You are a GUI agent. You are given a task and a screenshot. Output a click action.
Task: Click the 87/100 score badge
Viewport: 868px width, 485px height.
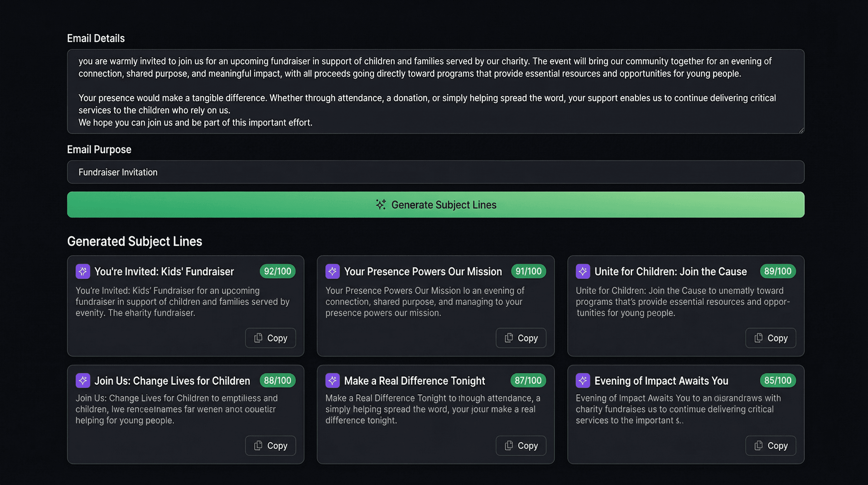(x=528, y=380)
